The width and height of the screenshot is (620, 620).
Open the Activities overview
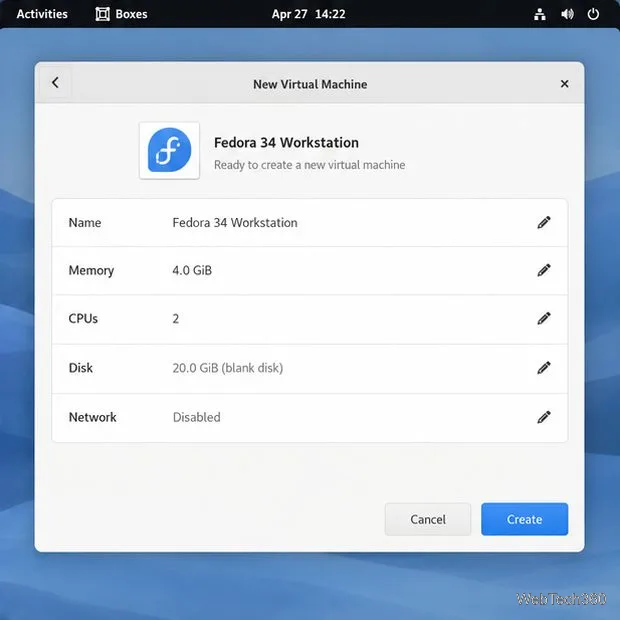point(42,14)
